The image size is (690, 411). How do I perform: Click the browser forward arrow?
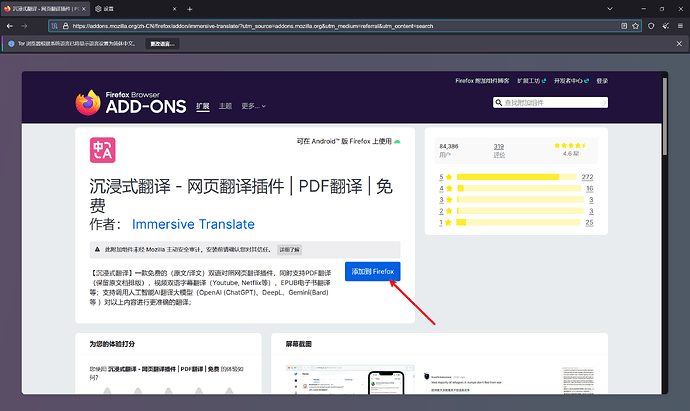point(24,26)
